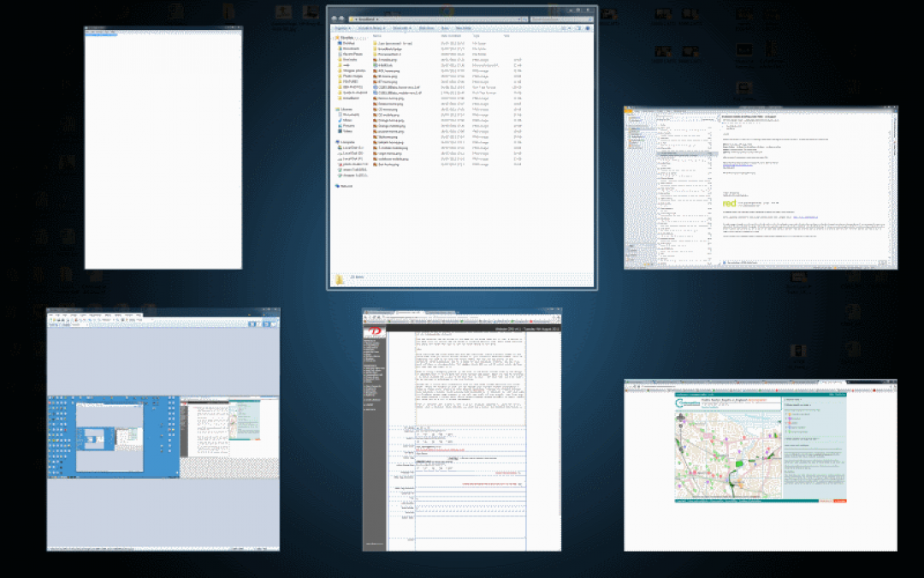Open the change view dropdown in Explorer toolbar
Viewport: 924px width, 578px height.
(569, 27)
